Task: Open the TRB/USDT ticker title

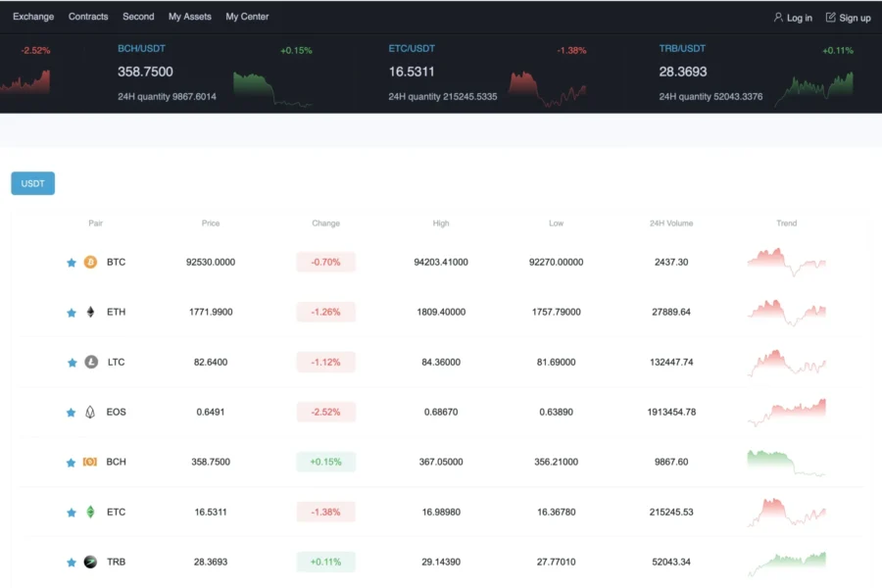Action: 682,48
